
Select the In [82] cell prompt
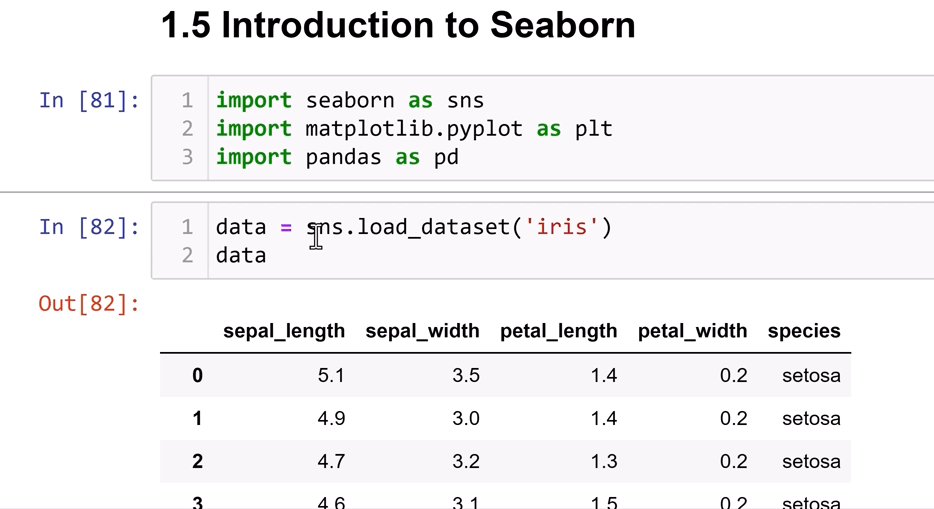(89, 227)
